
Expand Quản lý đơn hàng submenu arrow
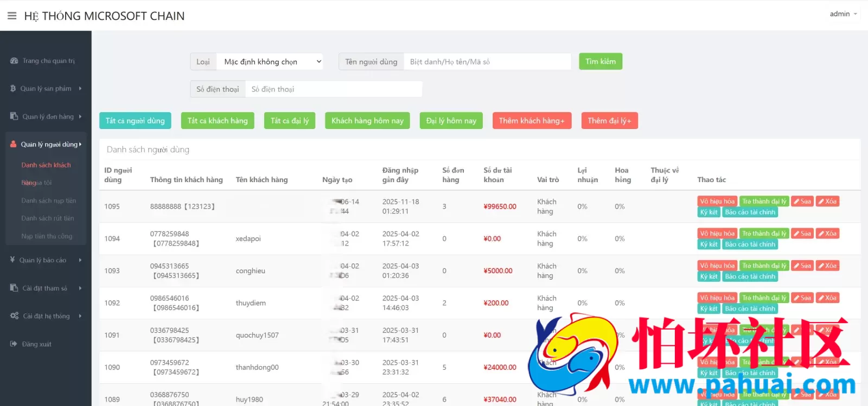point(80,117)
